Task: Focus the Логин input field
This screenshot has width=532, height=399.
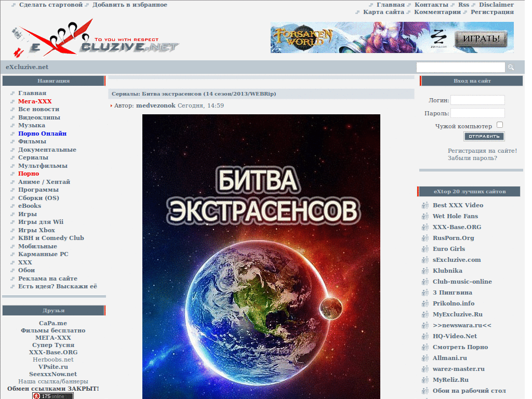Action: pyautogui.click(x=477, y=100)
